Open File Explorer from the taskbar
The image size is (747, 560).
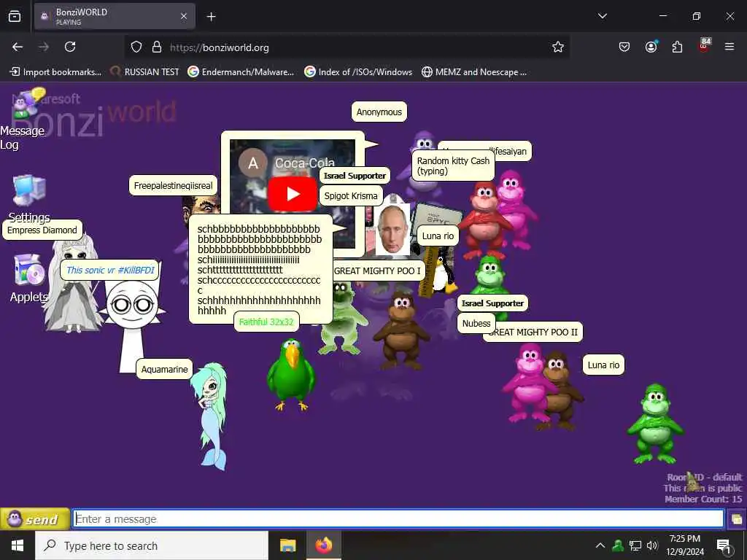(x=287, y=545)
